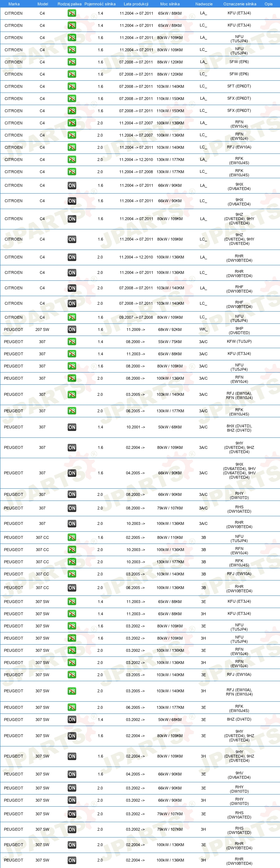Click diesel ON icon in Citroen 9HX LA_ row
This screenshot has height=868, width=280.
click(x=72, y=185)
